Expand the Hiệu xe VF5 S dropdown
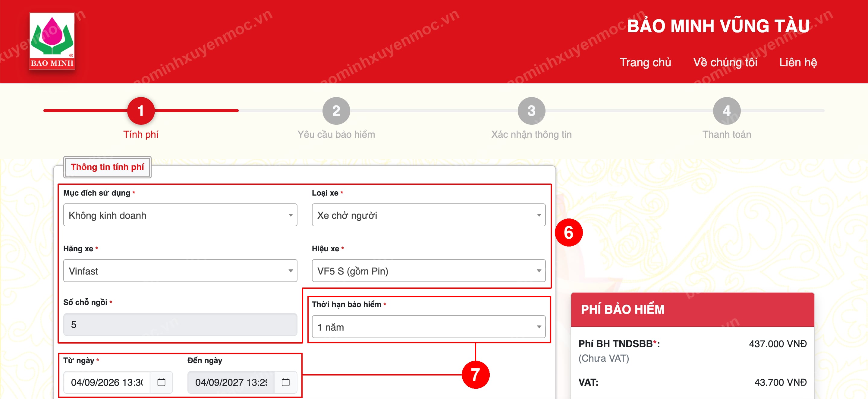868x399 pixels. click(429, 271)
